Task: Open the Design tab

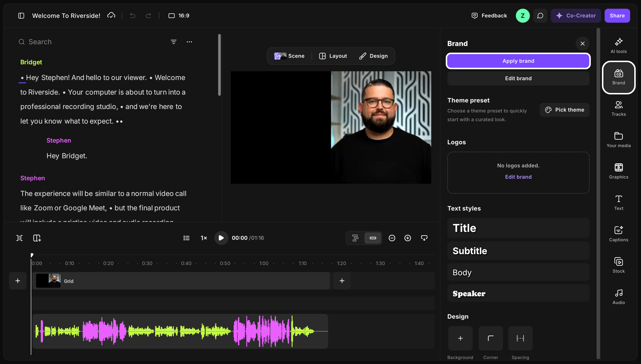Action: click(x=374, y=56)
